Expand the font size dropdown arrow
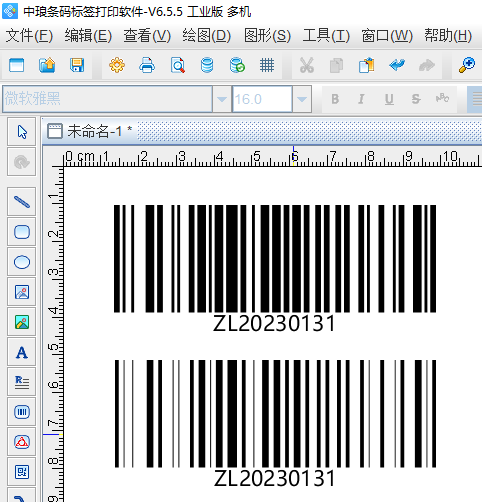This screenshot has width=482, height=502. [302, 99]
